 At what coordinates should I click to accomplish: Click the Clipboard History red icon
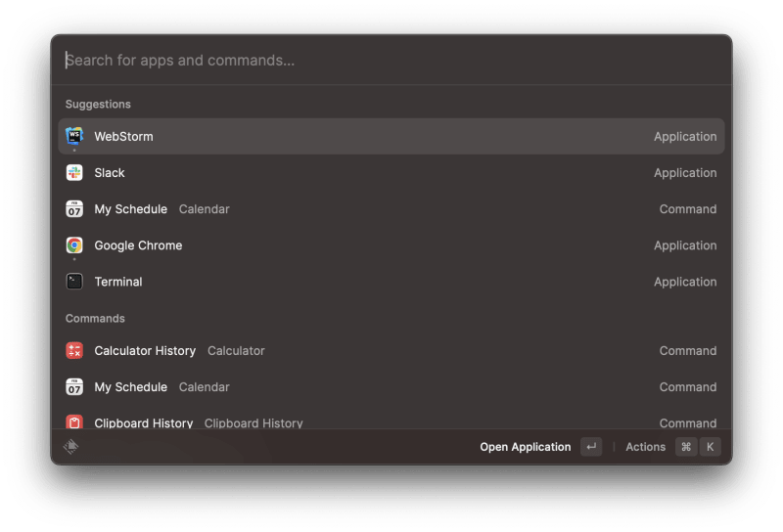point(74,422)
